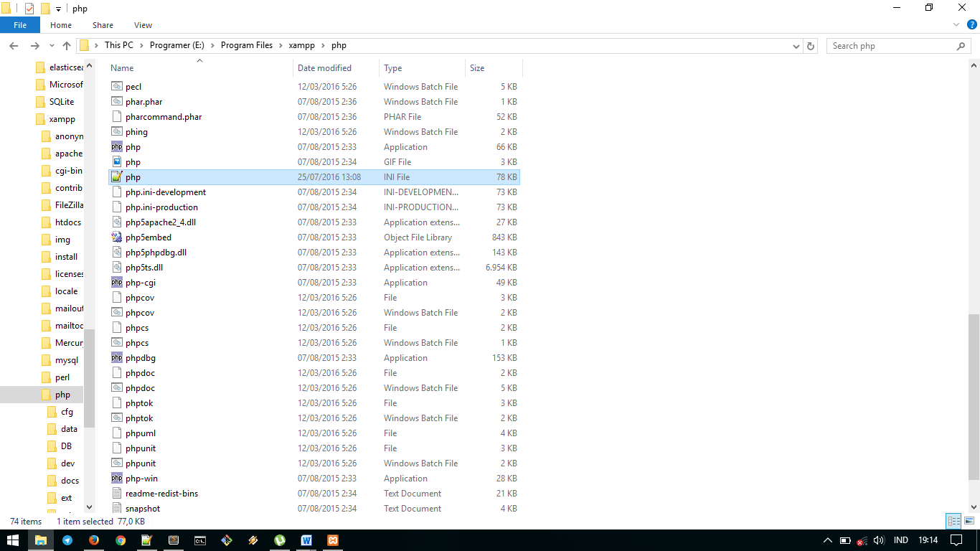Sort by Type column header

point(422,68)
